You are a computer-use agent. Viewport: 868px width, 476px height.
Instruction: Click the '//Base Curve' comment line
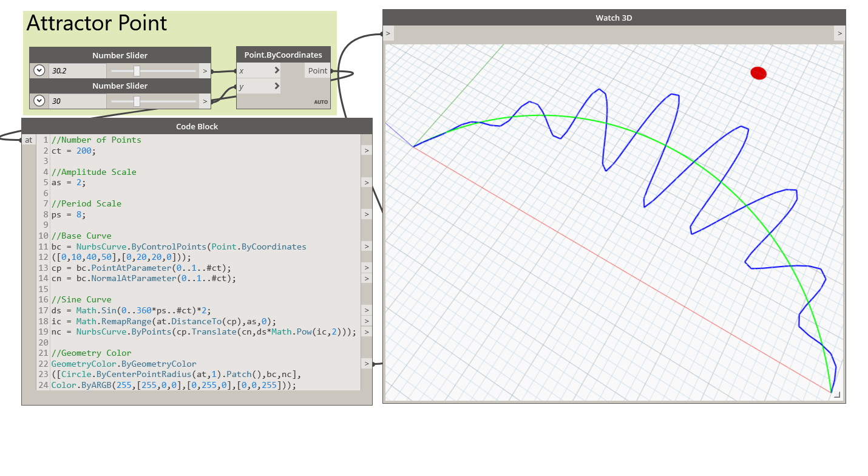81,236
